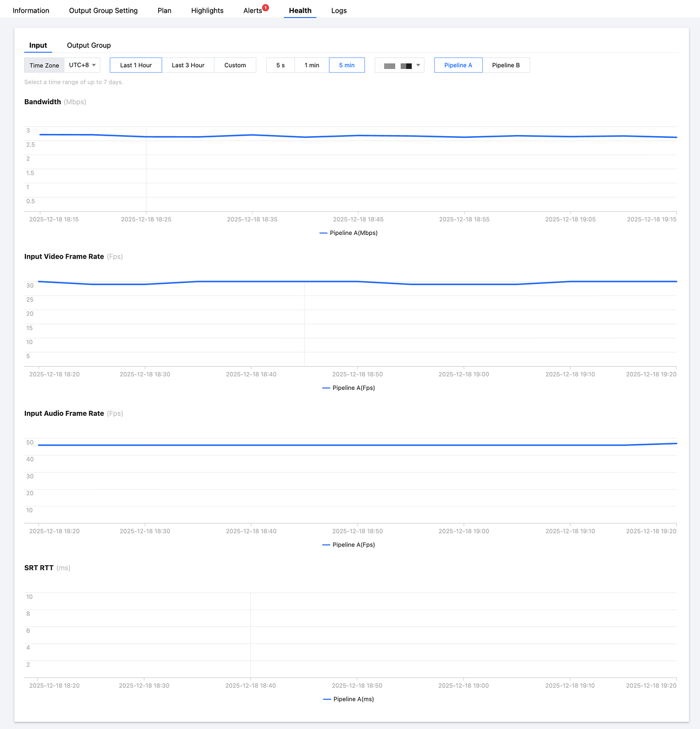Toggle the Pipeline A legend in Bandwidth chart
Screen dimensions: 700x729
click(348, 233)
